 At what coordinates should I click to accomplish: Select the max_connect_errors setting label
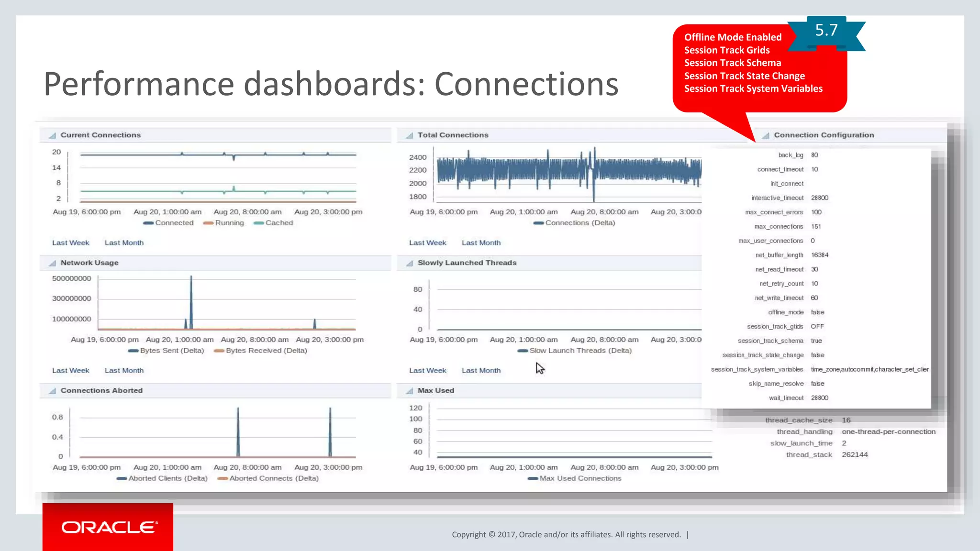[774, 212]
